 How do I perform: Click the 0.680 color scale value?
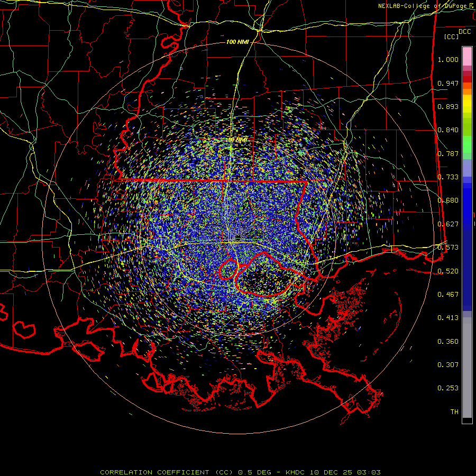click(448, 200)
